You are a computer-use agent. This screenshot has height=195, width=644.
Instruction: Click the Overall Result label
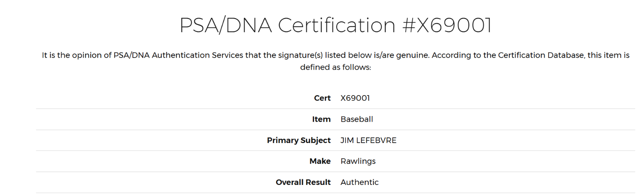click(x=303, y=182)
